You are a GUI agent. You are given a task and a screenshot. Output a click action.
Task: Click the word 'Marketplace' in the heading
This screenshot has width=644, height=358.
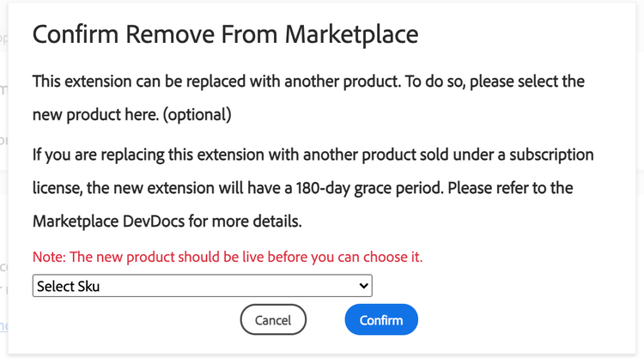[352, 34]
